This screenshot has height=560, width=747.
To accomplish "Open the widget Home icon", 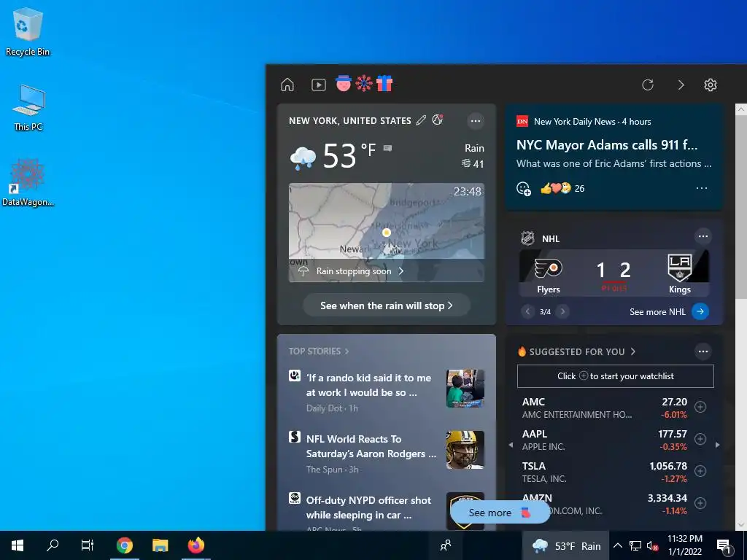I will click(x=287, y=85).
